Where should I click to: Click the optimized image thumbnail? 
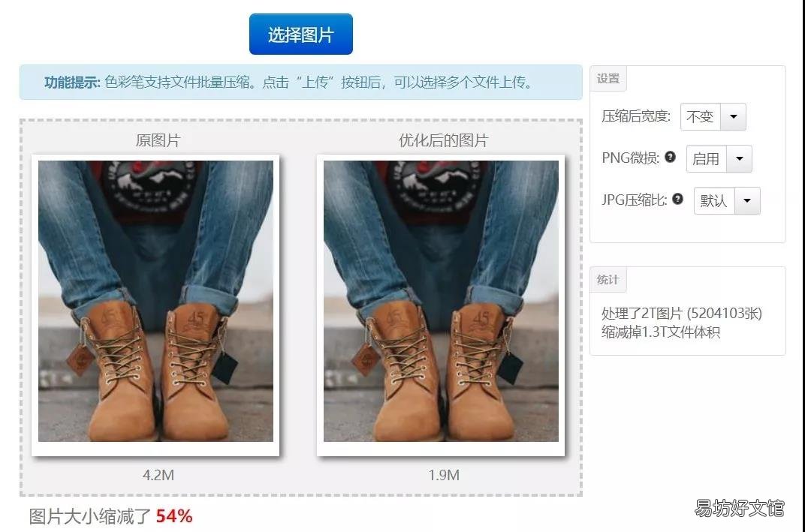[441, 301]
